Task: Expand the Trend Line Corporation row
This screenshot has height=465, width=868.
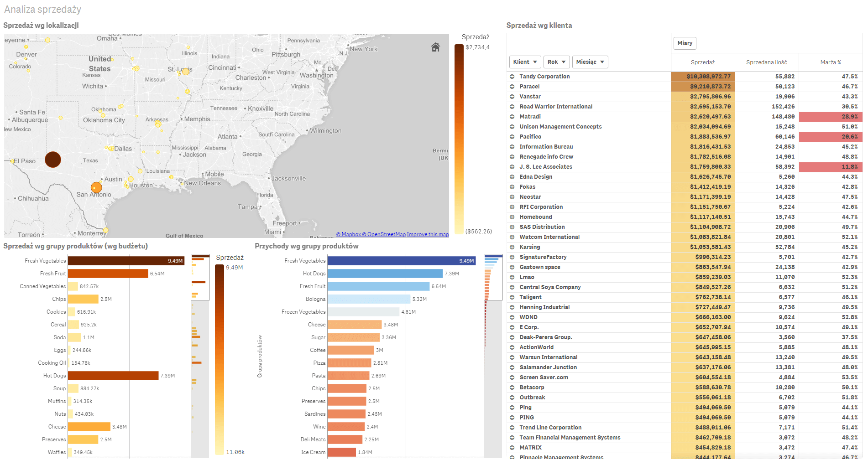Action: coord(512,428)
